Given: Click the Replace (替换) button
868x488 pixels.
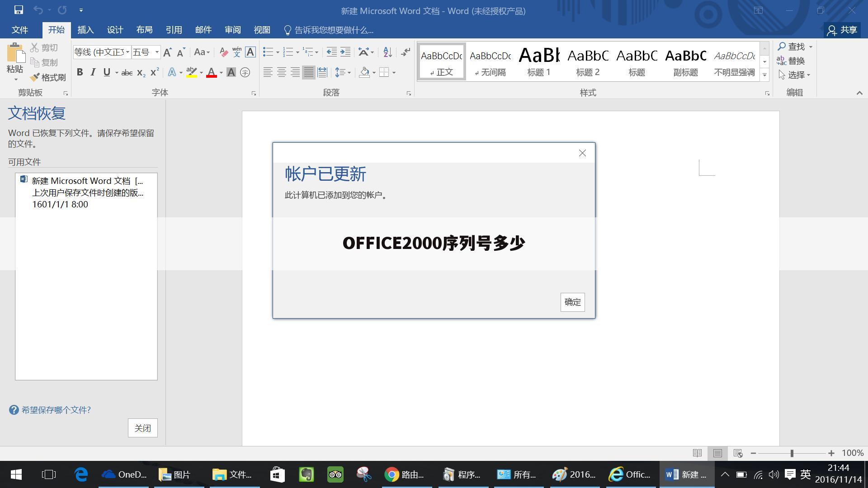Looking at the screenshot, I should pos(791,61).
